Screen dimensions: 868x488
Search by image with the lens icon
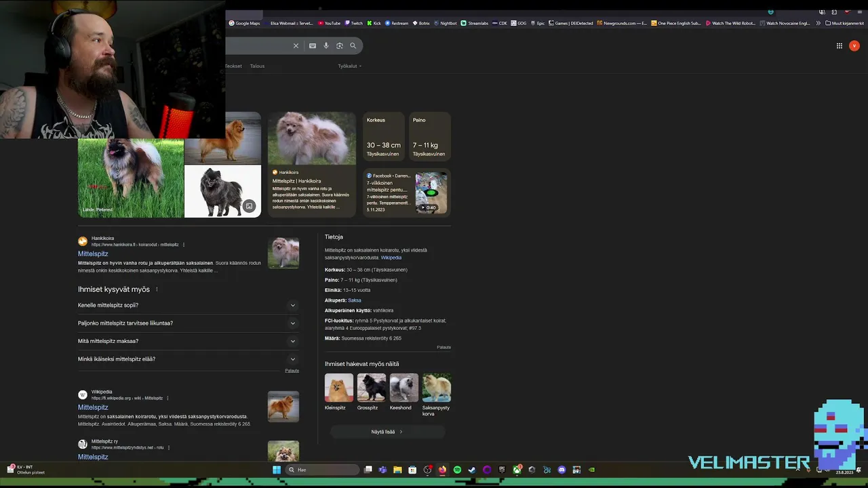click(x=340, y=45)
